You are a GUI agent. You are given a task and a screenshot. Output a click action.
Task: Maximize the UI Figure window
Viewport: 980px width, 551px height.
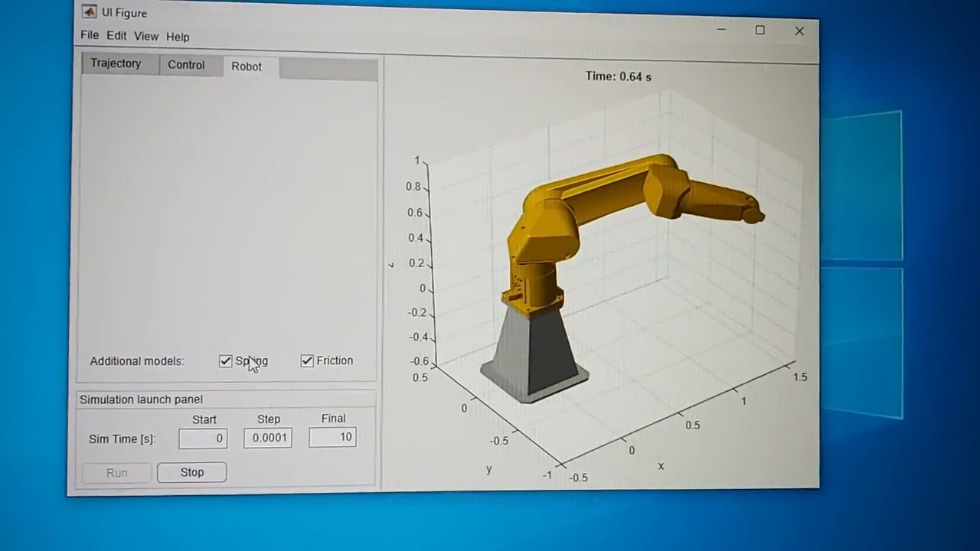point(759,30)
